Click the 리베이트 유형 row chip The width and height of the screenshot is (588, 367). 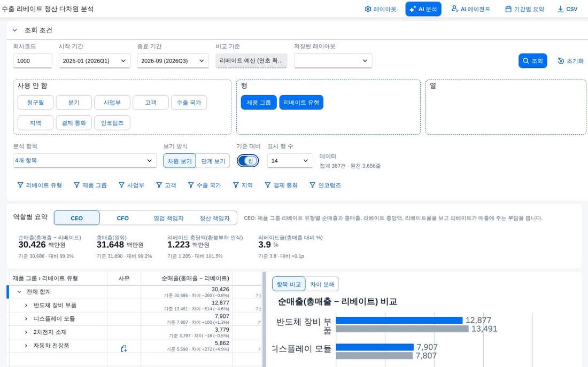click(x=301, y=103)
